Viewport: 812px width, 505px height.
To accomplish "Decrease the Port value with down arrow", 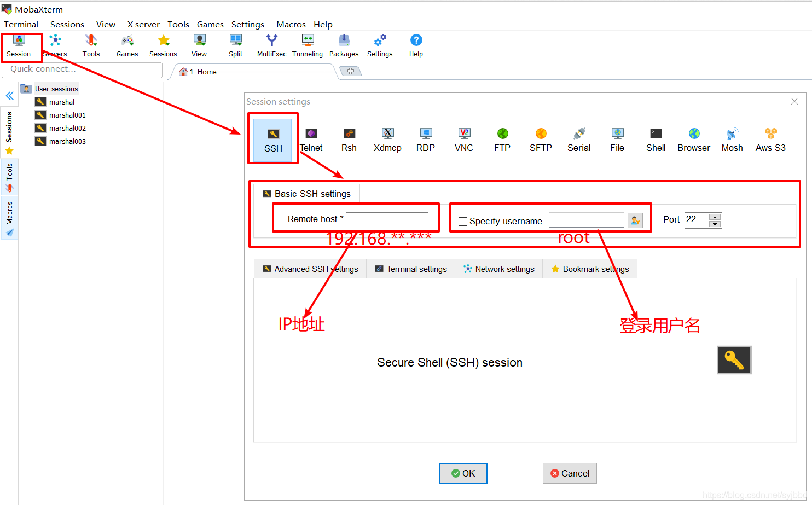I will [x=715, y=224].
